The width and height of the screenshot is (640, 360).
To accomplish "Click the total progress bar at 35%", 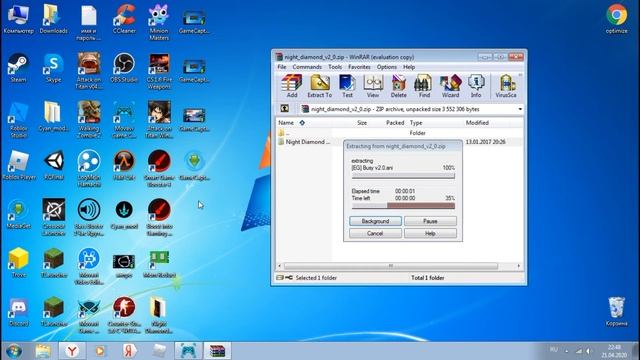I will tap(403, 206).
